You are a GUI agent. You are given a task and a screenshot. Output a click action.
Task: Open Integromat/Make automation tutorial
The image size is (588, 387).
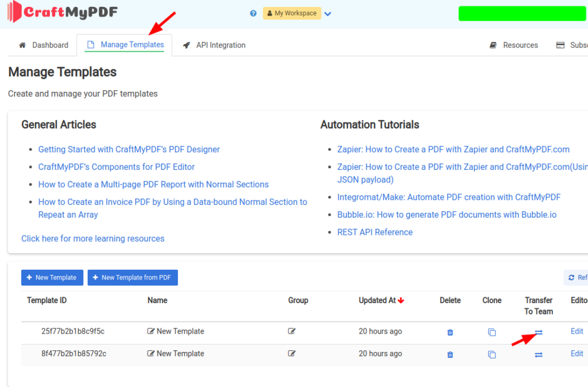tap(449, 198)
